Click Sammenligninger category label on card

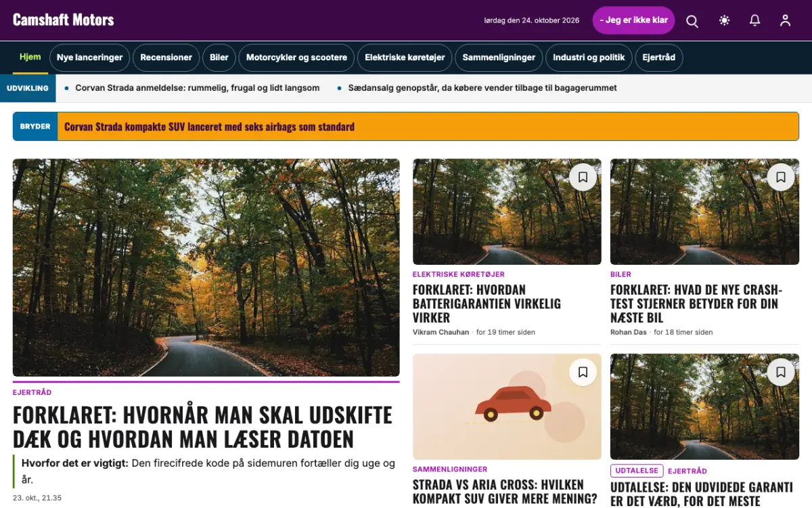450,469
